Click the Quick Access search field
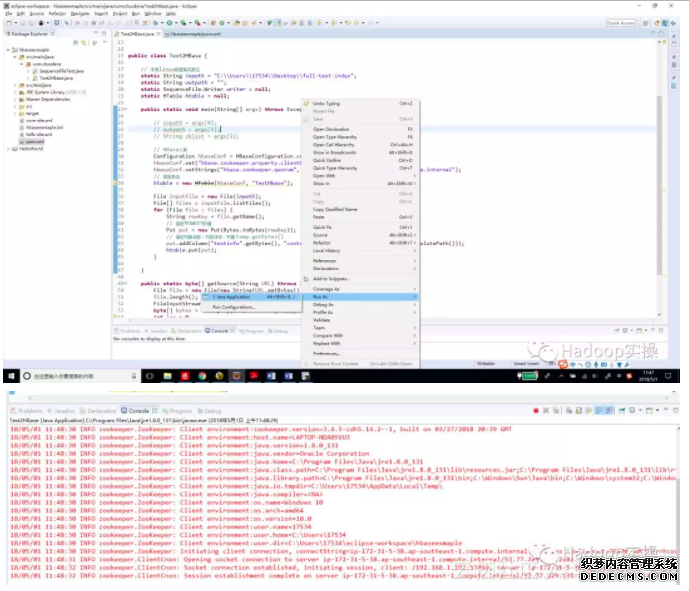 click(x=620, y=22)
